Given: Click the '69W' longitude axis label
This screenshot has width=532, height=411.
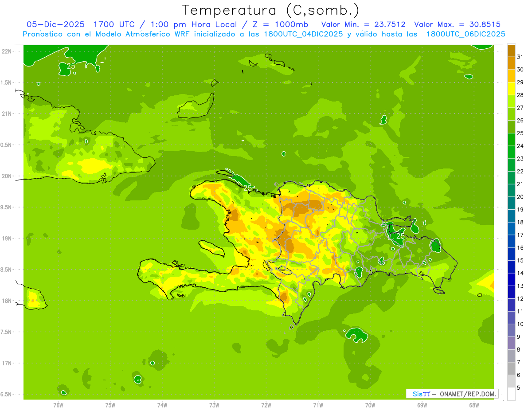Looking at the screenshot, I should tap(422, 405).
